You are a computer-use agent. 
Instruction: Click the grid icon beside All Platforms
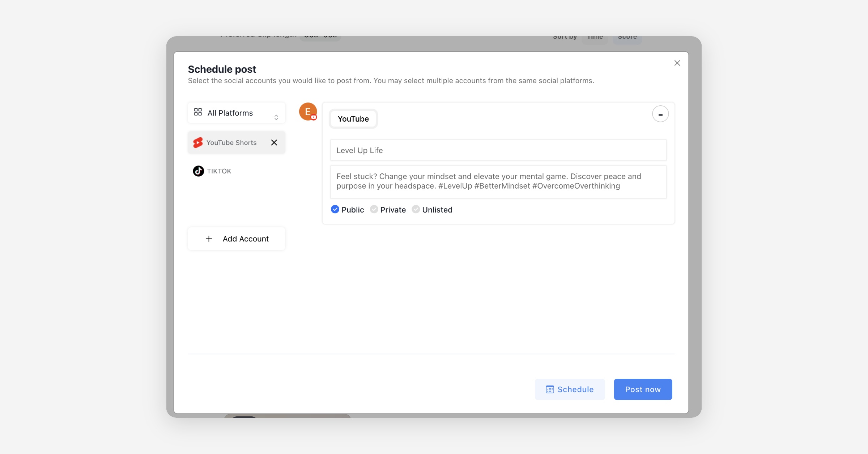(x=198, y=112)
